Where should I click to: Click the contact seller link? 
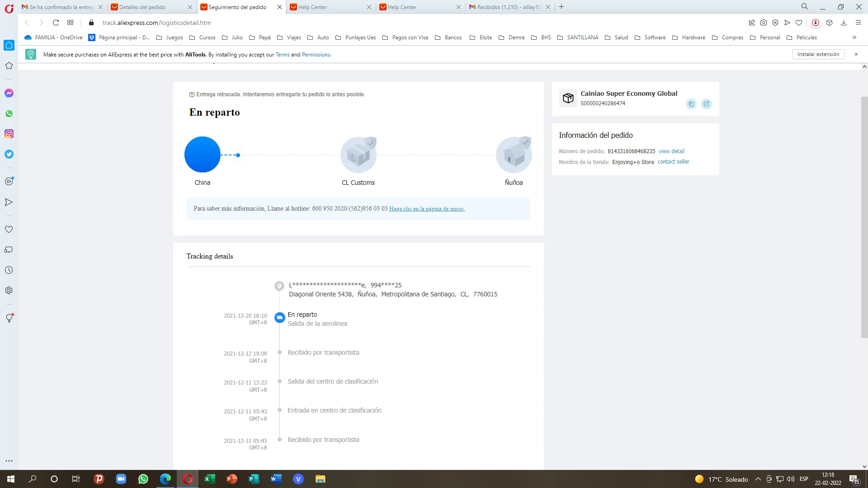pos(673,162)
